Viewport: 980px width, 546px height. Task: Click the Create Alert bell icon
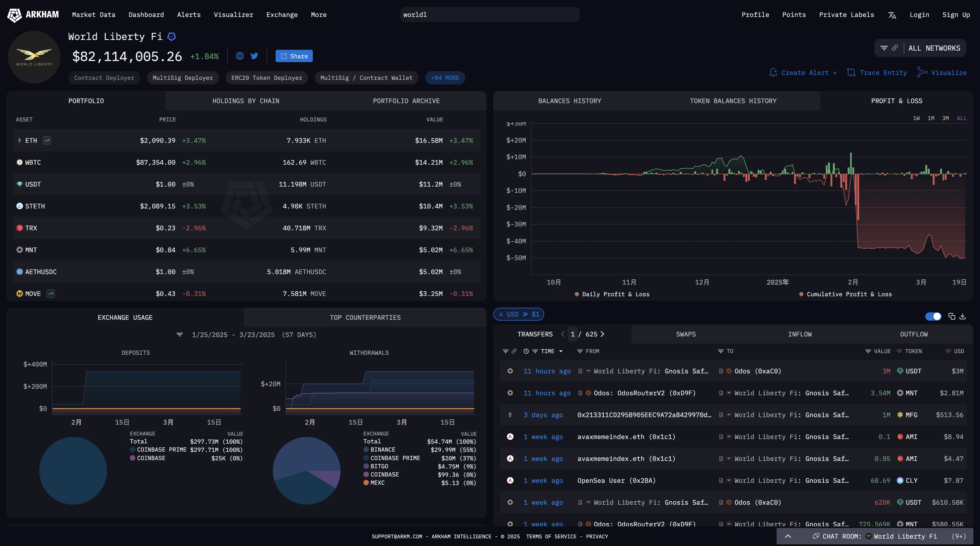(773, 72)
